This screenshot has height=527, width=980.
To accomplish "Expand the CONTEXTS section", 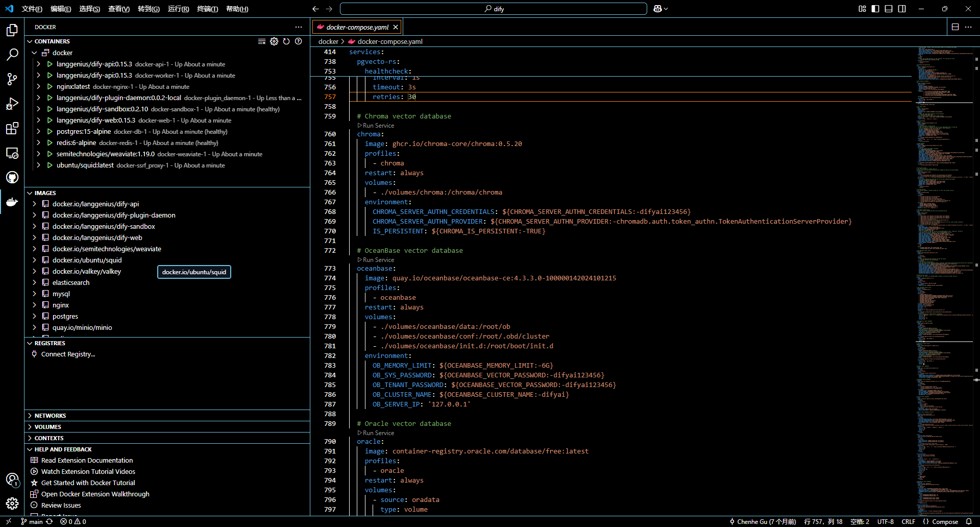I will click(x=49, y=438).
